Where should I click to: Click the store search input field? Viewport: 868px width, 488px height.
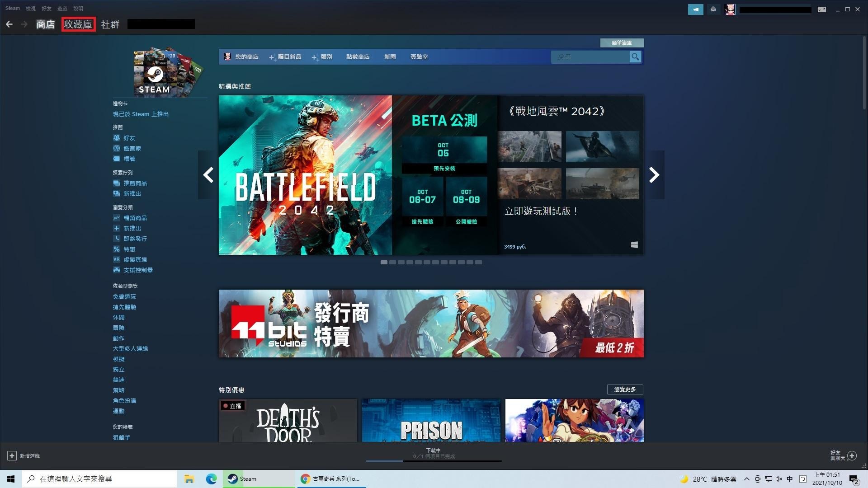point(590,57)
